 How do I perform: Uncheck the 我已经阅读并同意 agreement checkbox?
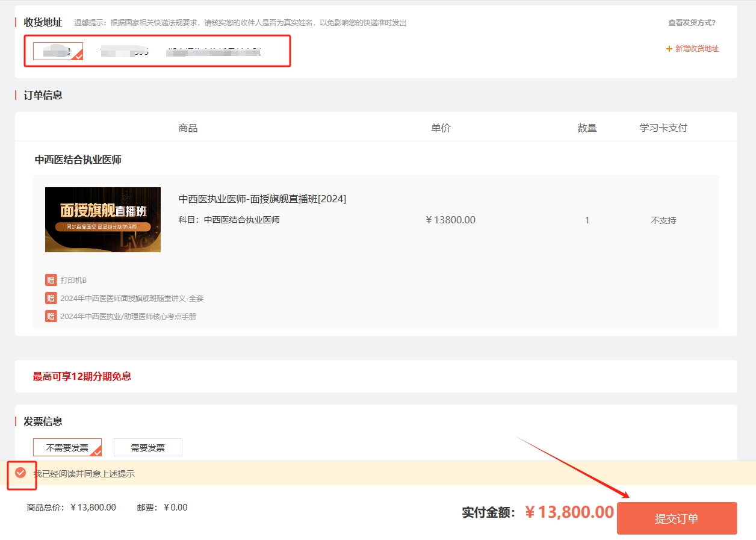[x=20, y=473]
